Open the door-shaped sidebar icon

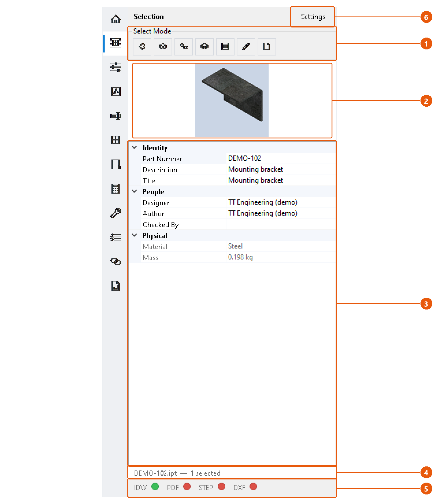[x=116, y=164]
